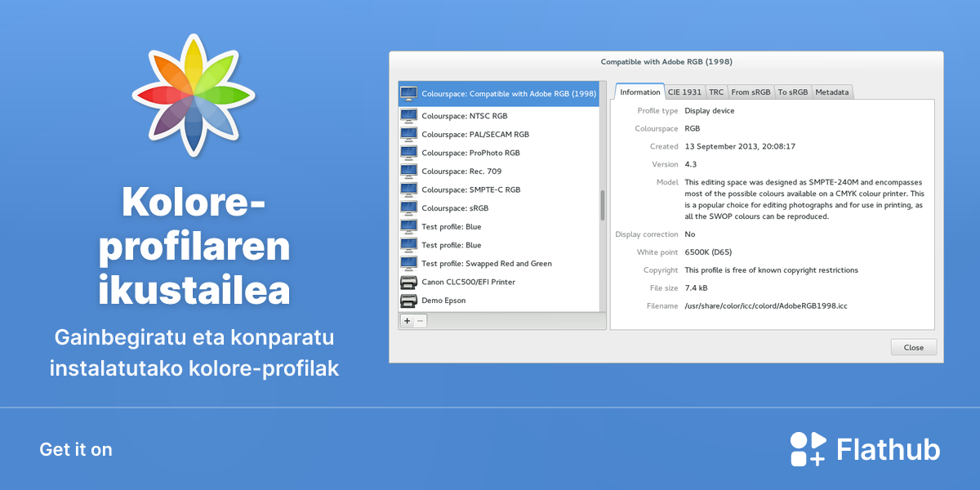This screenshot has width=980, height=490.
Task: Click the filename path AdobeRGB1998.icc
Action: pyautogui.click(x=766, y=306)
